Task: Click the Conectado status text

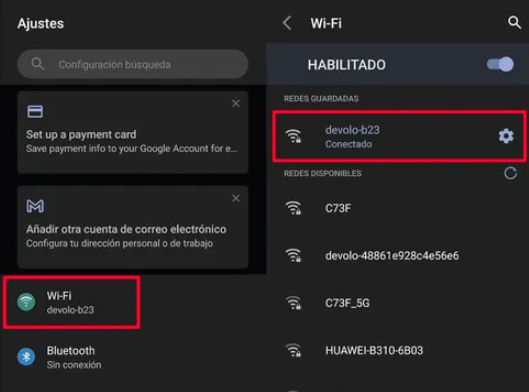Action: tap(349, 144)
